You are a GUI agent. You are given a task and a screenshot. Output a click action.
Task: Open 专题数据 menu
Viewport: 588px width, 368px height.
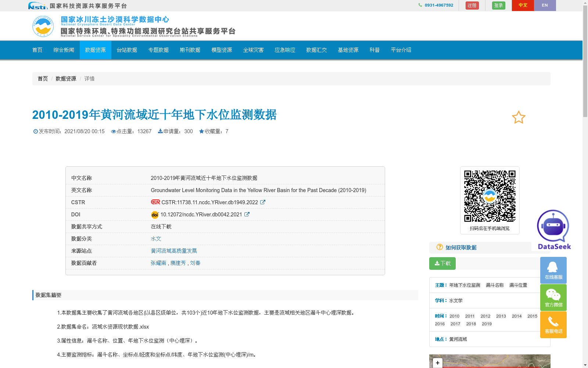(x=159, y=50)
